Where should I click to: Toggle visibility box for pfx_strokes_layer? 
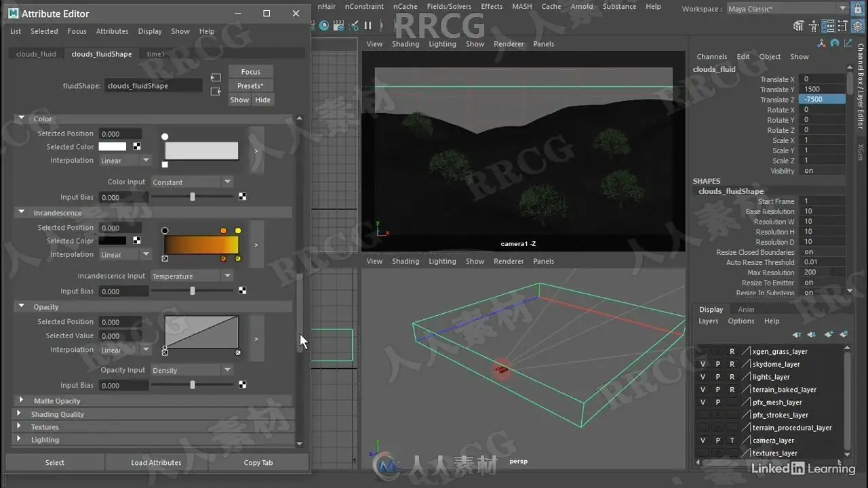[x=703, y=415]
